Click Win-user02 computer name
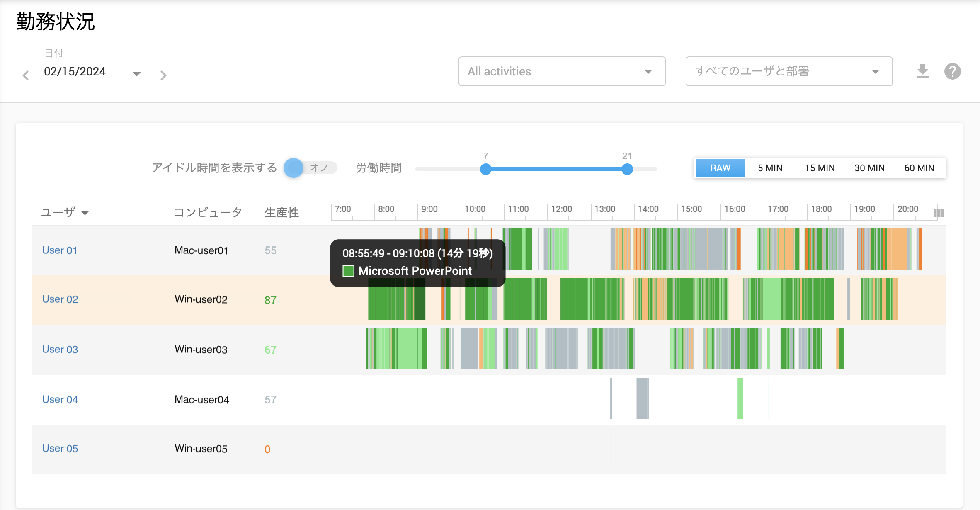 201,299
